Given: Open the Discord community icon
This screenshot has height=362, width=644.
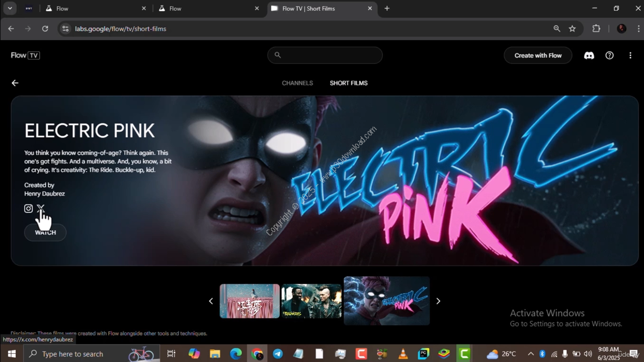Looking at the screenshot, I should coord(589,55).
